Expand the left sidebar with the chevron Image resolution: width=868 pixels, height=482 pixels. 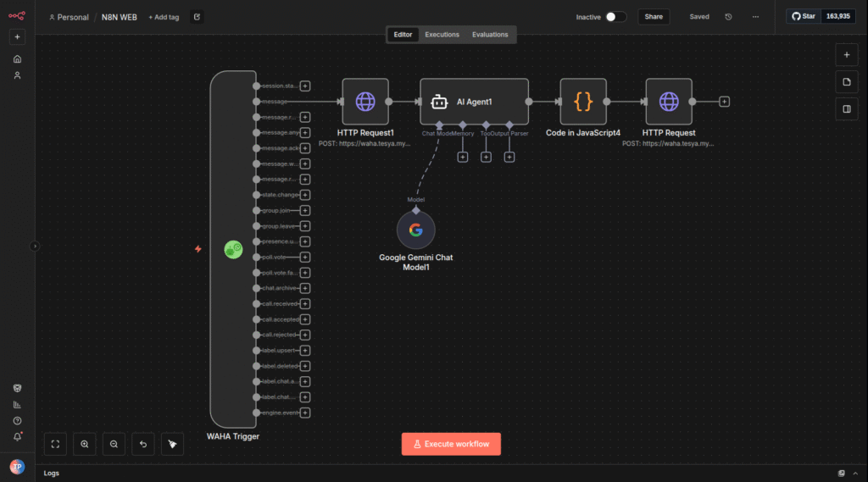click(x=35, y=247)
